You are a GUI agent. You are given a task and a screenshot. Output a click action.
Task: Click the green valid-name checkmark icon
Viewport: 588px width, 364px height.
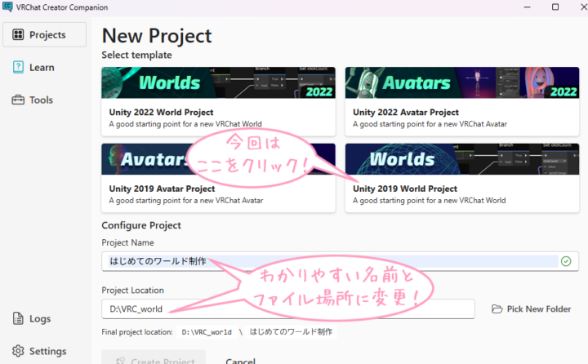566,261
